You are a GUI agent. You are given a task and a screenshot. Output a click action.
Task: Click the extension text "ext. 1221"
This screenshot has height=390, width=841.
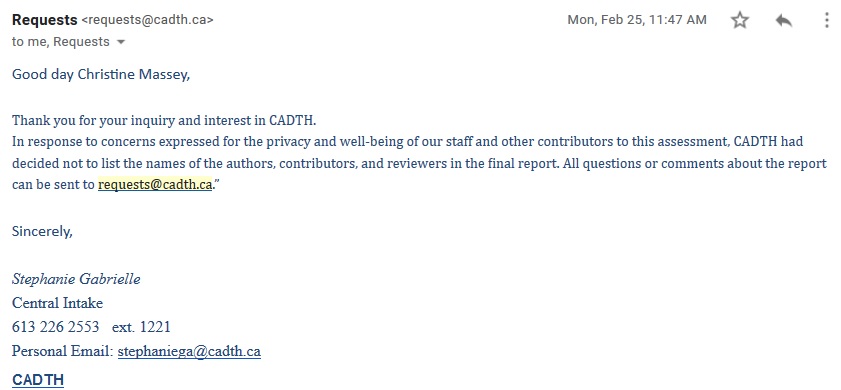click(x=141, y=327)
